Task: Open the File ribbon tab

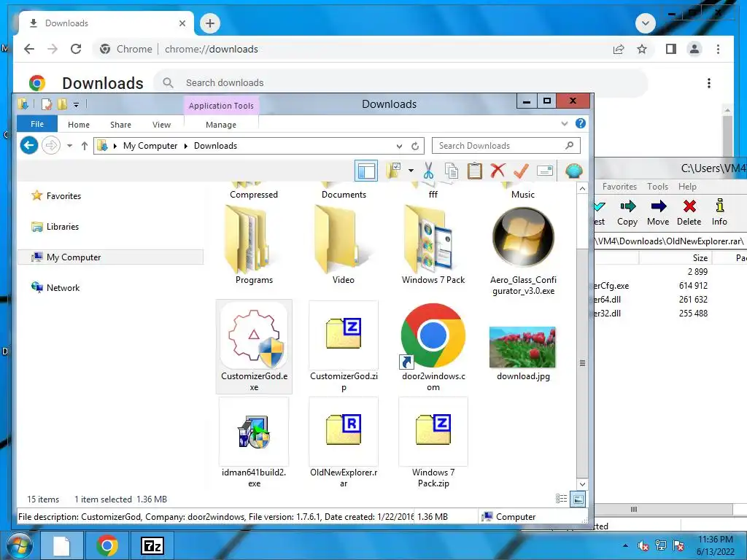Action: [37, 124]
